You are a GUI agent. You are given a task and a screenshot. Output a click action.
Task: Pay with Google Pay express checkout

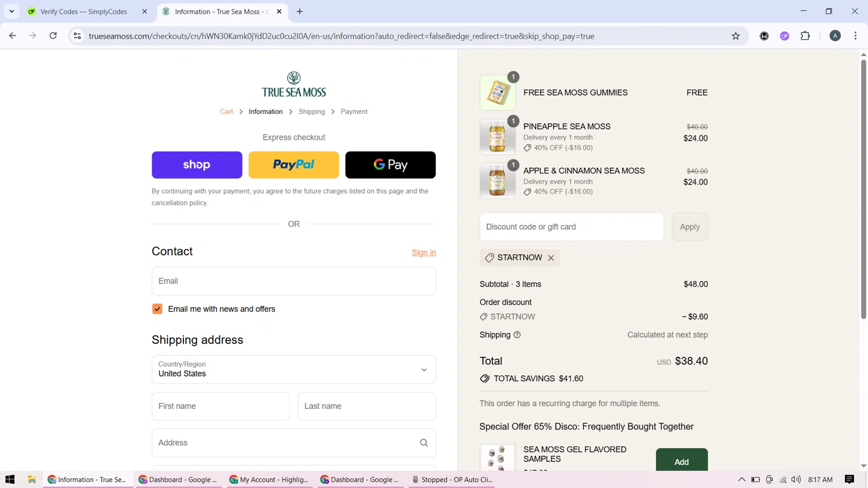391,165
